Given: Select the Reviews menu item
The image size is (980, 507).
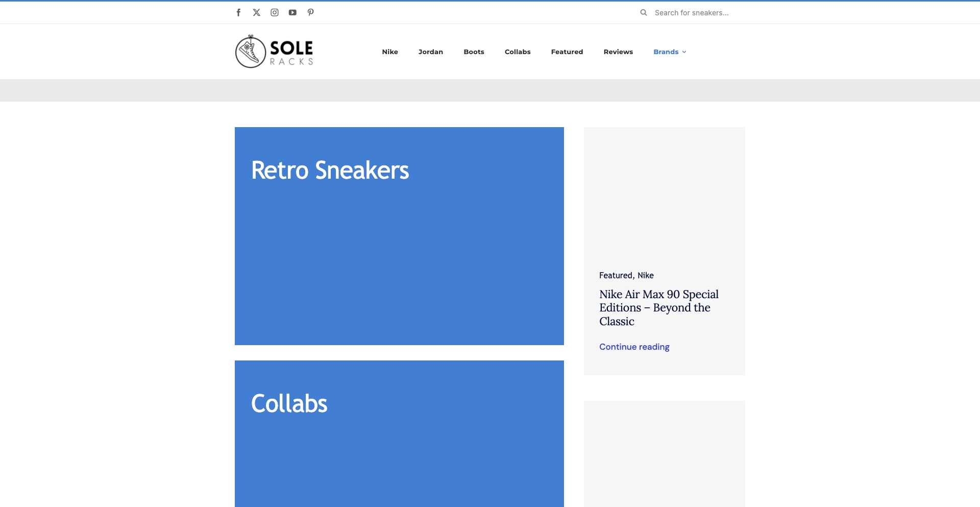Looking at the screenshot, I should (x=618, y=52).
